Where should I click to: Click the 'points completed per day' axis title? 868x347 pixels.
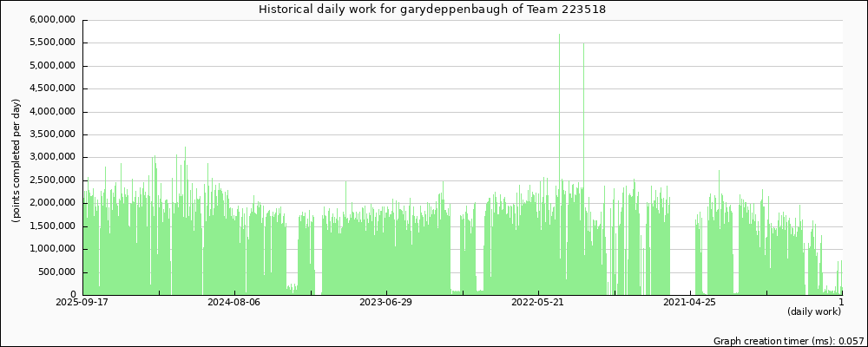click(x=16, y=161)
